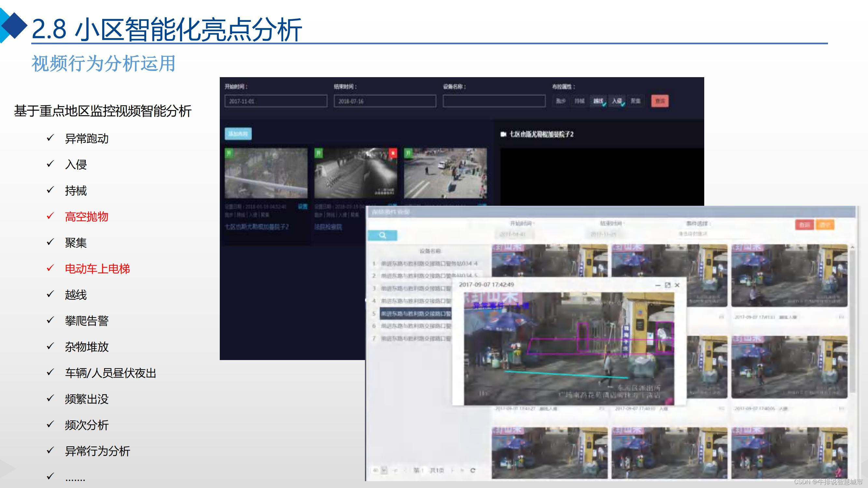Open the page size dropdown showing 40
The image size is (868, 488).
tap(384, 470)
